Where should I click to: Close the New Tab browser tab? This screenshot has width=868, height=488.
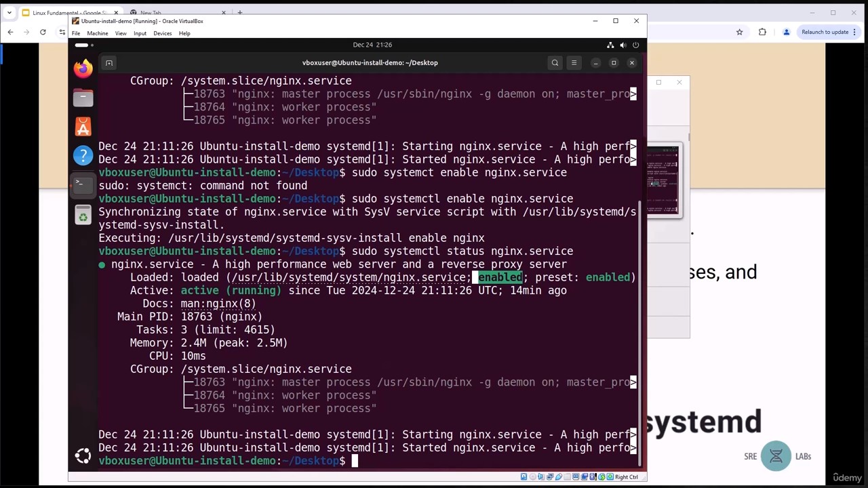(224, 12)
